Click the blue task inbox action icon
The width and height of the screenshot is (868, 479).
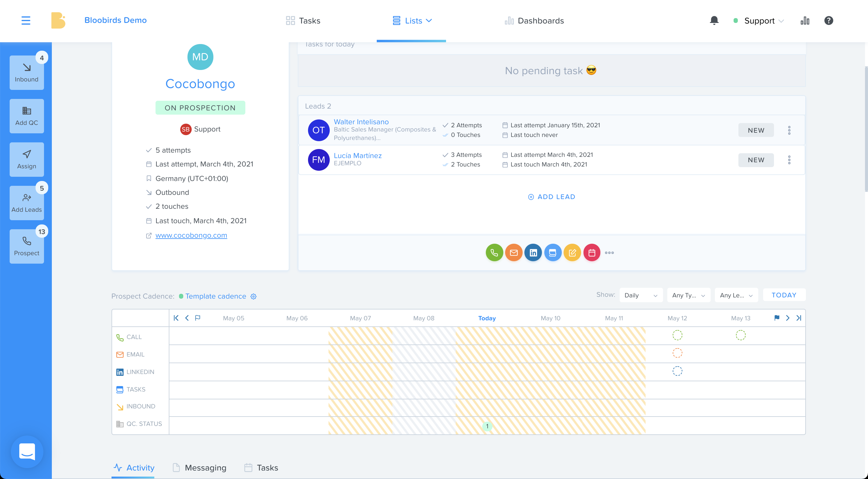tap(553, 253)
